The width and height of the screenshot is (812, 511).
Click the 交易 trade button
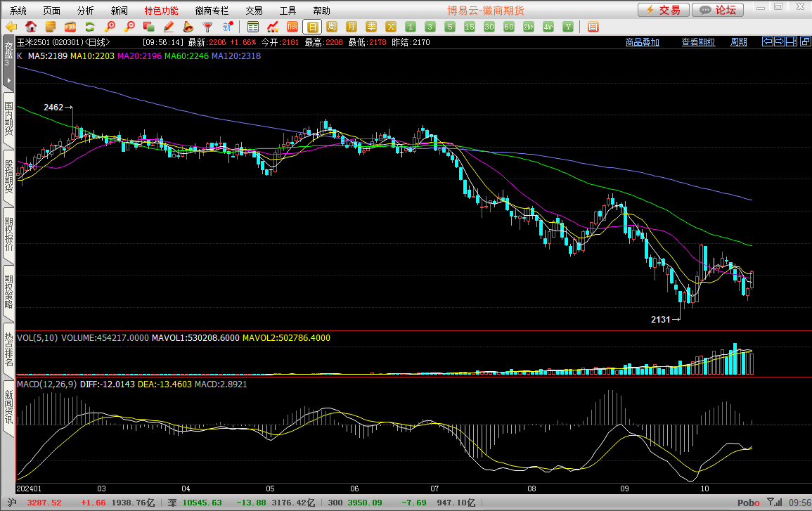(x=663, y=10)
